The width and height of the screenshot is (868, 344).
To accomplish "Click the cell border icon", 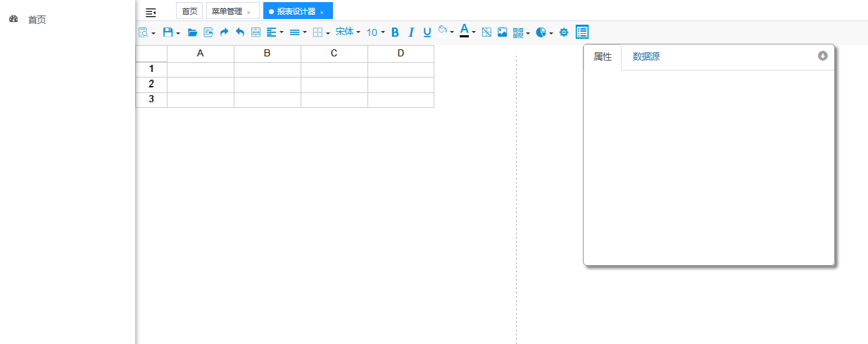I will coord(317,32).
